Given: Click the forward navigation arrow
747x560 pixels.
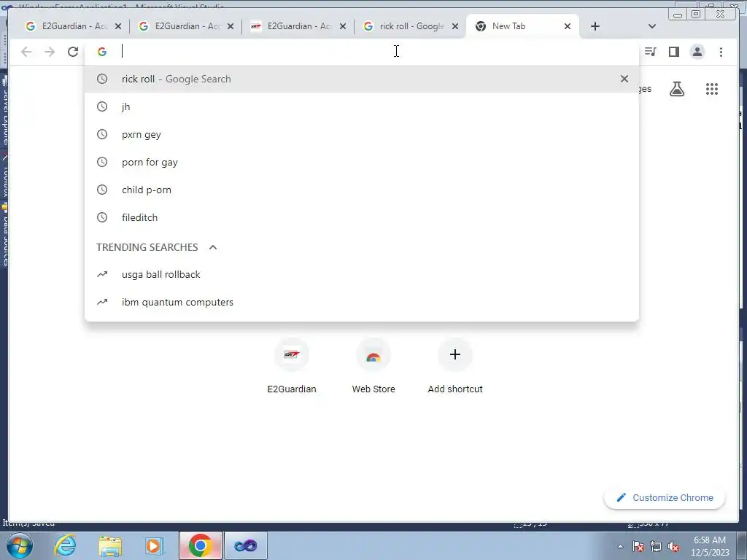Looking at the screenshot, I should click(50, 52).
